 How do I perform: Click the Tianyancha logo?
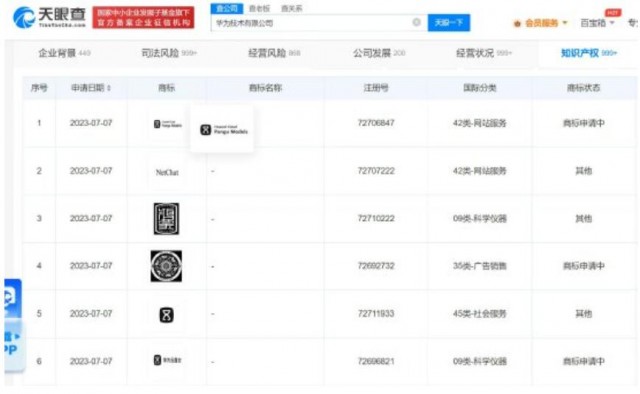click(x=49, y=17)
